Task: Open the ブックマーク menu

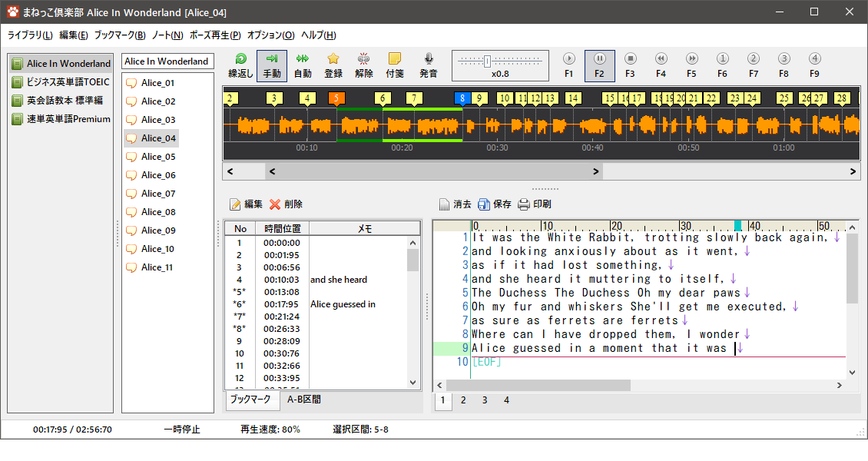Action: [120, 35]
